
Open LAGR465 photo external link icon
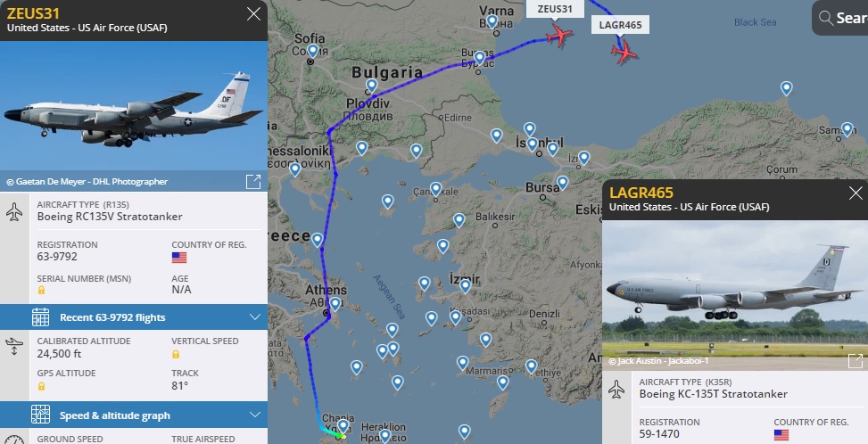pyautogui.click(x=856, y=361)
